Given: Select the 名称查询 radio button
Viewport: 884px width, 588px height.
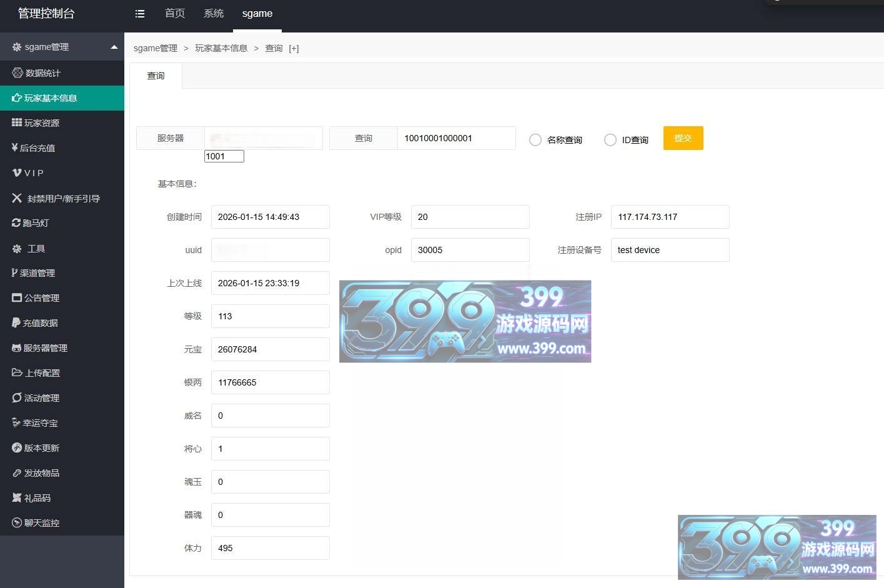Looking at the screenshot, I should pyautogui.click(x=535, y=140).
